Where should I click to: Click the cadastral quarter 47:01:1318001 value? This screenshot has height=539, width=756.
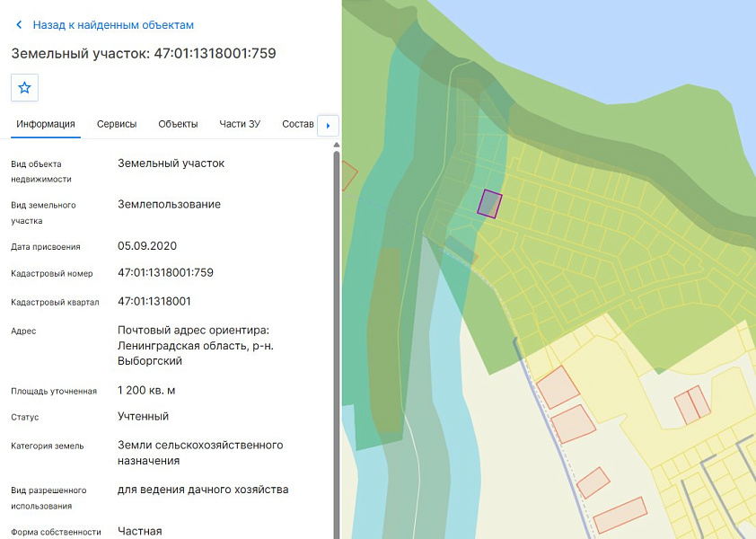click(x=154, y=302)
